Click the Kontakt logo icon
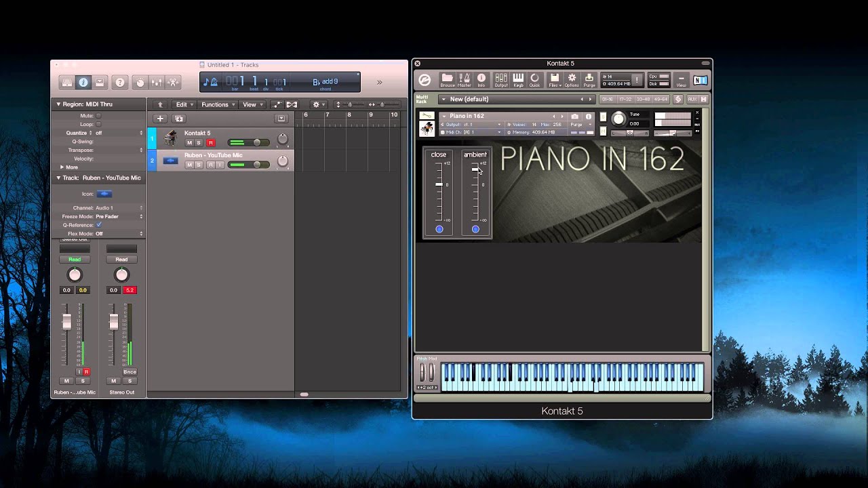 425,80
